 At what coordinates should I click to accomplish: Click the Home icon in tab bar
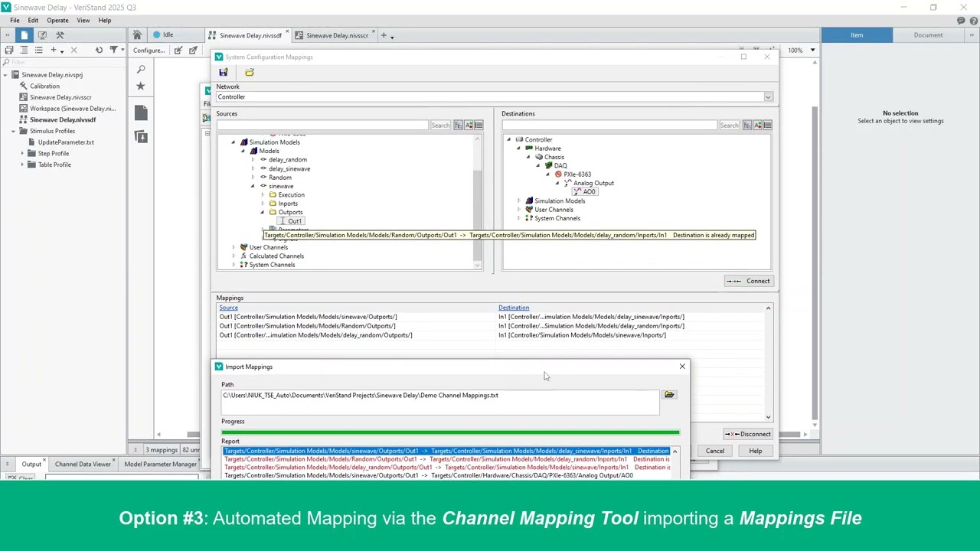click(x=137, y=35)
